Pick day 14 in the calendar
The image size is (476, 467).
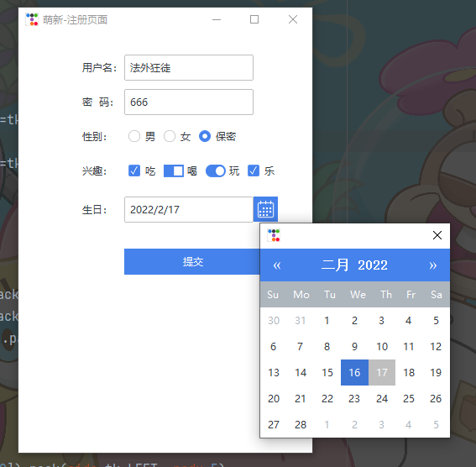tap(301, 372)
